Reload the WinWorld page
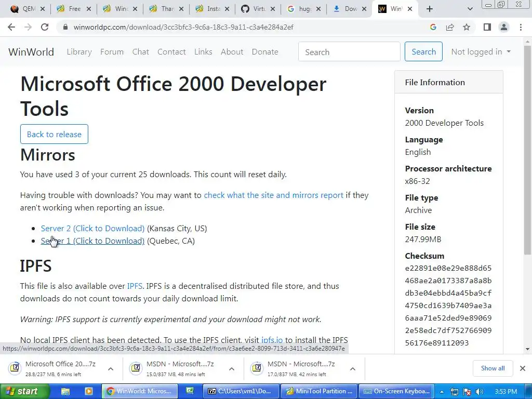Image resolution: width=532 pixels, height=399 pixels. (45, 27)
